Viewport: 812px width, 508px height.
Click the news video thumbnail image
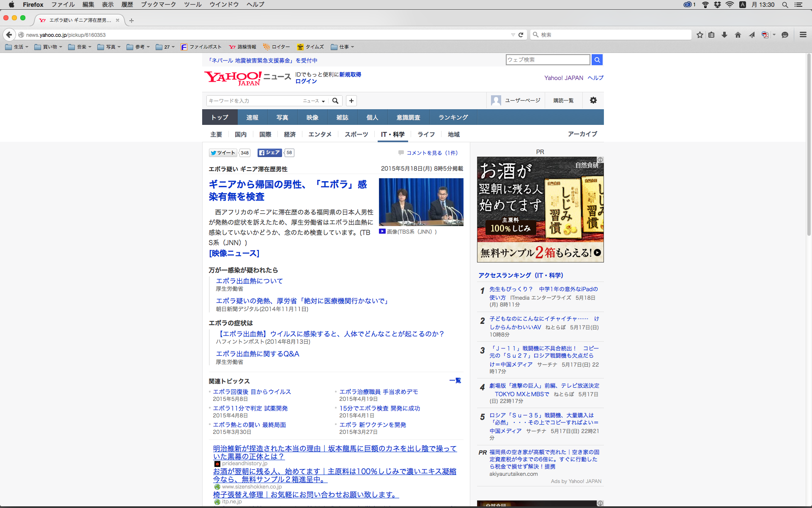pyautogui.click(x=421, y=202)
